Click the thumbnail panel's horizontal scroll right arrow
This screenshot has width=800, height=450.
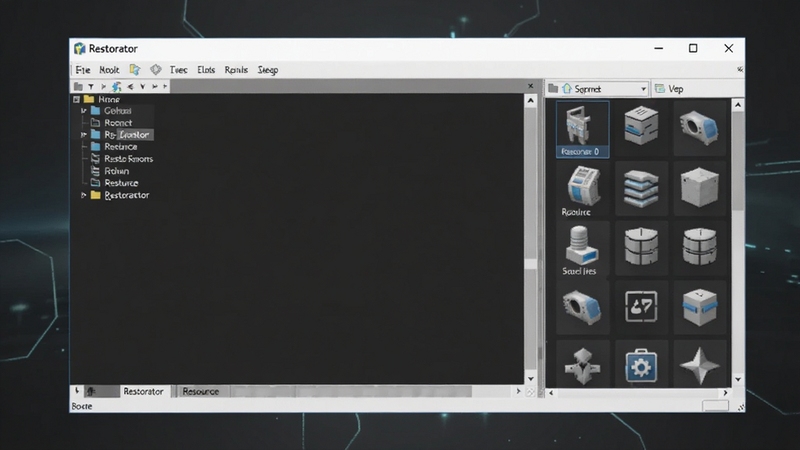[x=726, y=393]
